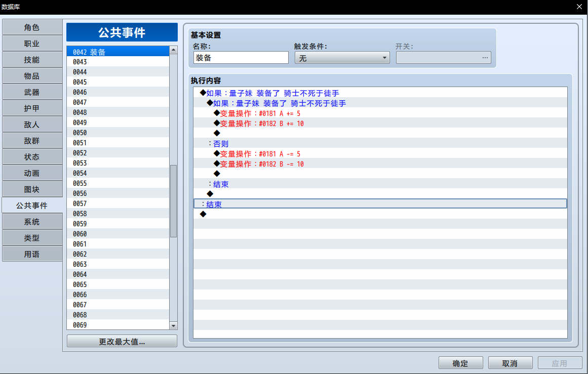Confirm with the 确定 button

(460, 363)
